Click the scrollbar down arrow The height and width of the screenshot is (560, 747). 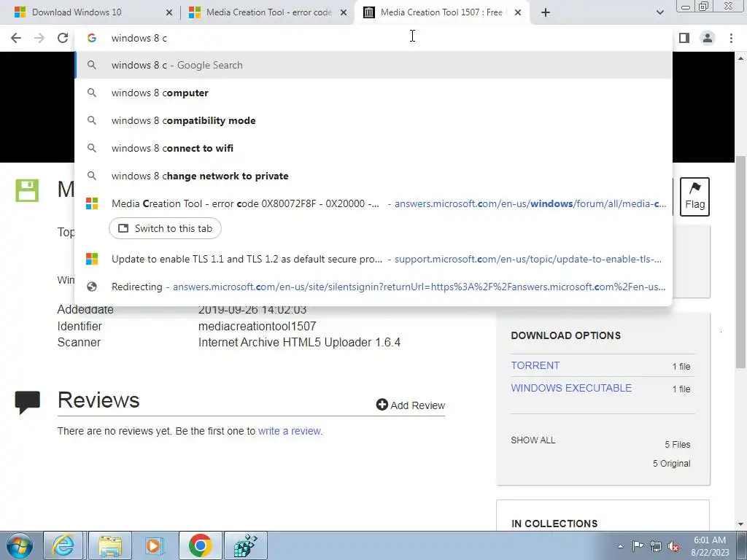(x=740, y=525)
